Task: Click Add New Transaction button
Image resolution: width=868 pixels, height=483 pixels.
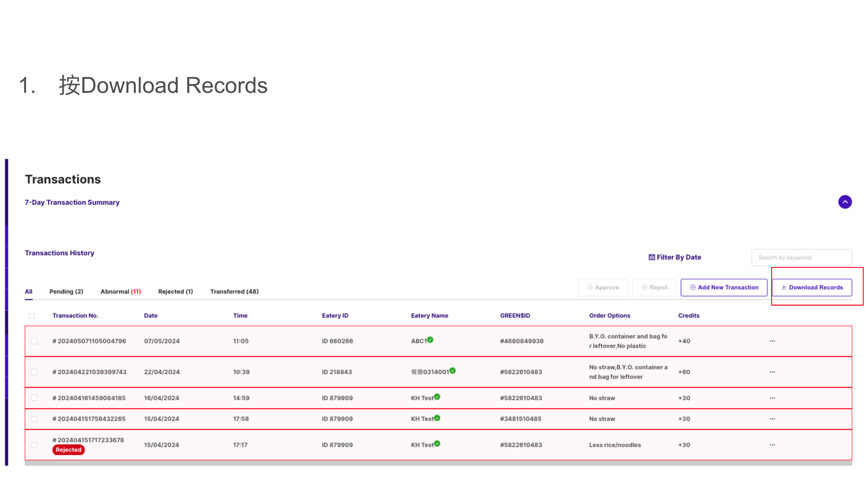Action: tap(724, 287)
